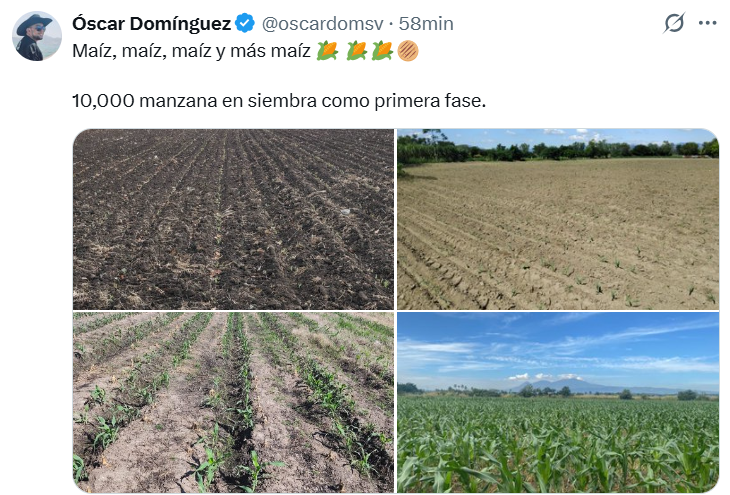The image size is (730, 495).
Task: Click the round tortilla emoji
Action: 407,50
